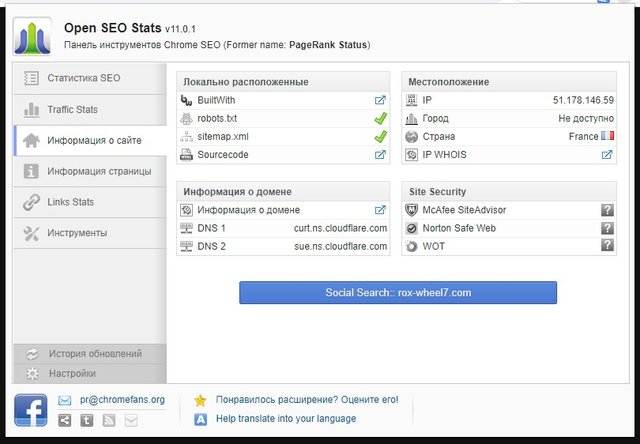Viewport: 640px width, 444px height.
Task: Click the Город value Не доступно
Action: coord(586,119)
